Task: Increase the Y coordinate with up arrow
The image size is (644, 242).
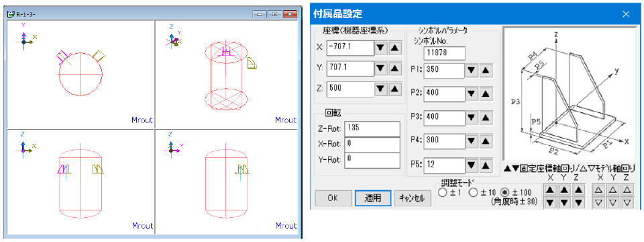Action: point(394,69)
